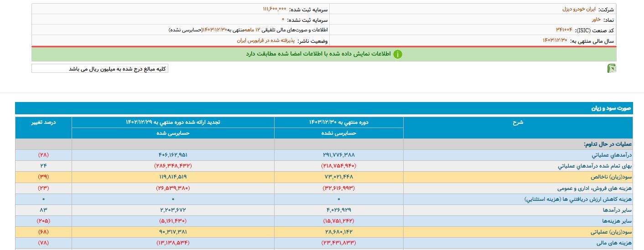The height and width of the screenshot is (250, 644).
Task: Select value (۳۲,۶۱۶,۹۹۳)
Action: [339, 188]
